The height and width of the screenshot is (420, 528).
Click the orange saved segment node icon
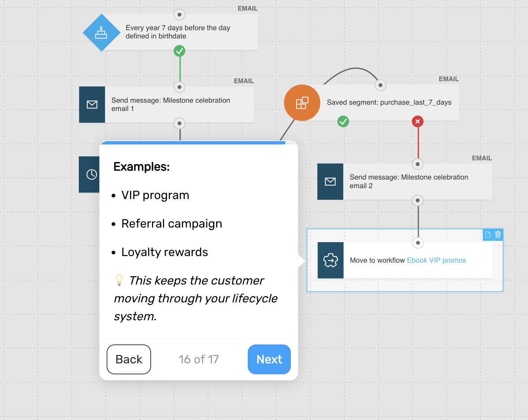point(302,103)
